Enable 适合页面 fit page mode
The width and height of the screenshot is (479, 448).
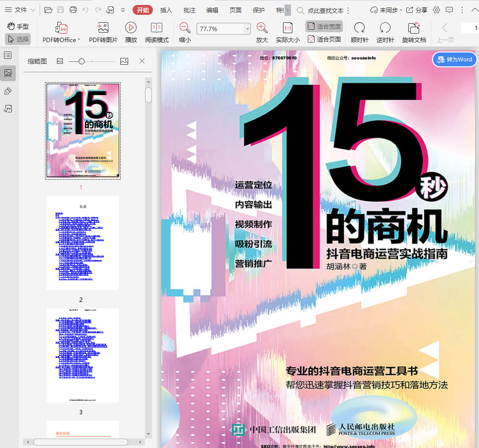[x=325, y=39]
